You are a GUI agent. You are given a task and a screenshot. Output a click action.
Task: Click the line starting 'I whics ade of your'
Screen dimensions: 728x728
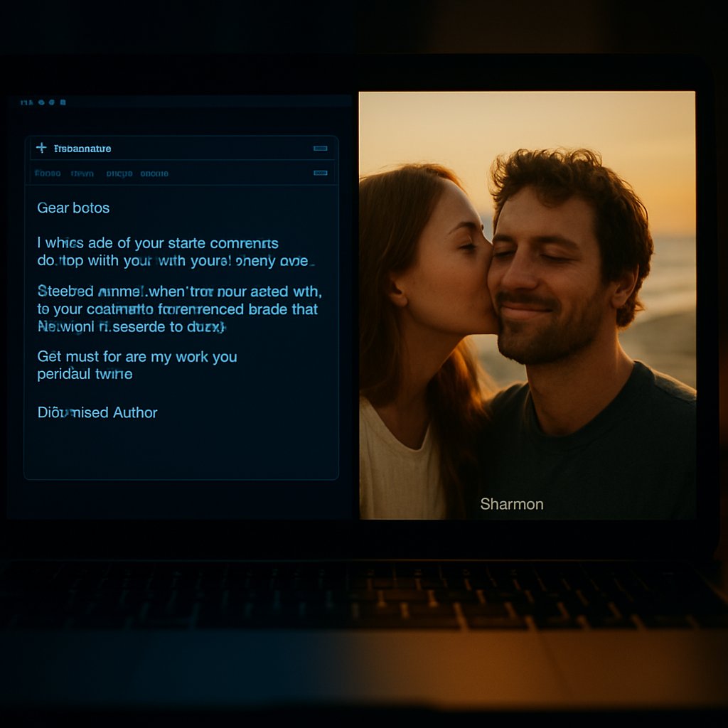158,243
